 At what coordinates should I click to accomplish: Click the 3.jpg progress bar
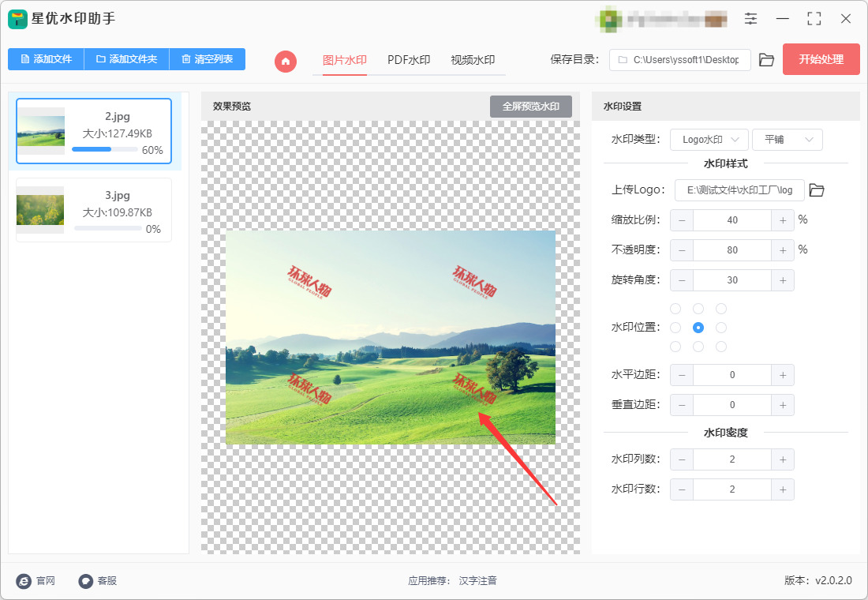(x=108, y=228)
